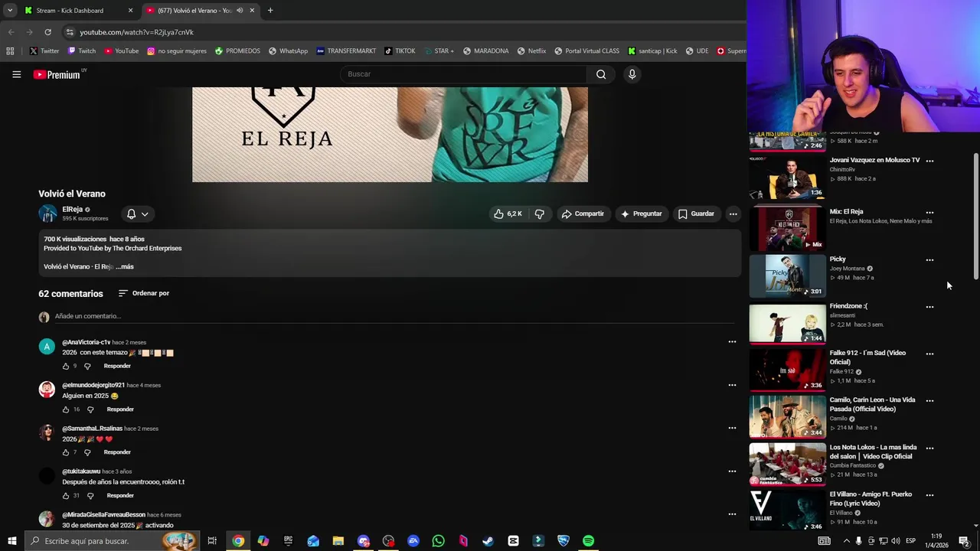Reply to @elmundodejorgito921's comment
980x551 pixels.
[x=120, y=409]
